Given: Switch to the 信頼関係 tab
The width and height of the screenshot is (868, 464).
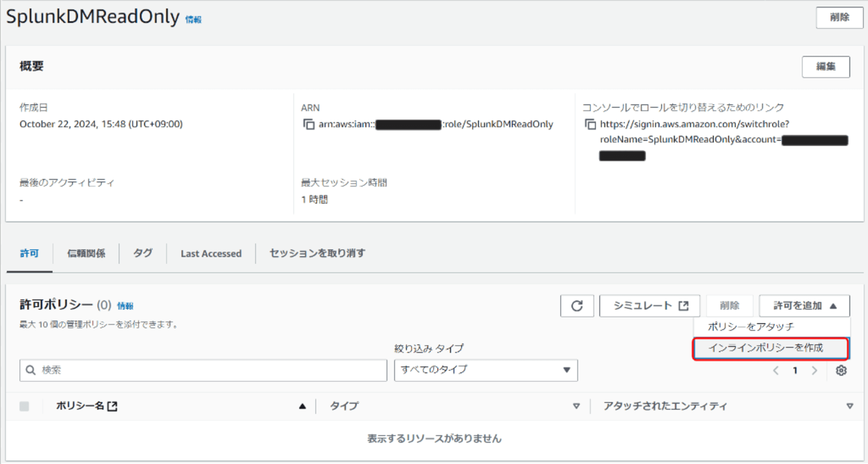Looking at the screenshot, I should point(86,253).
